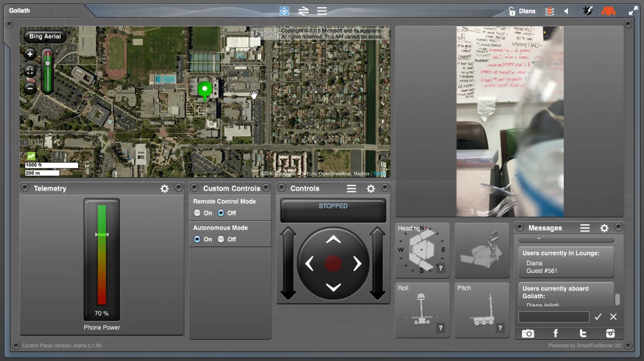The width and height of the screenshot is (644, 361).
Task: Open the Messages panel settings gear
Action: tap(604, 228)
